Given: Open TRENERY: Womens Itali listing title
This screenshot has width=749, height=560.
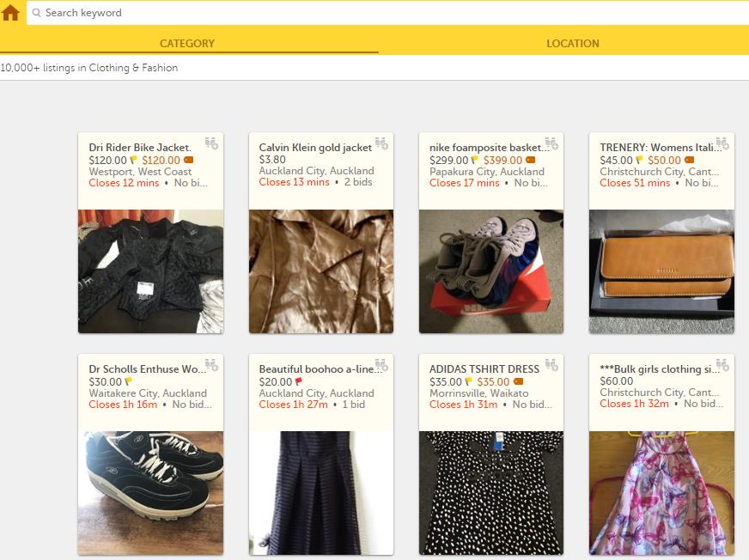Looking at the screenshot, I should pos(661,147).
